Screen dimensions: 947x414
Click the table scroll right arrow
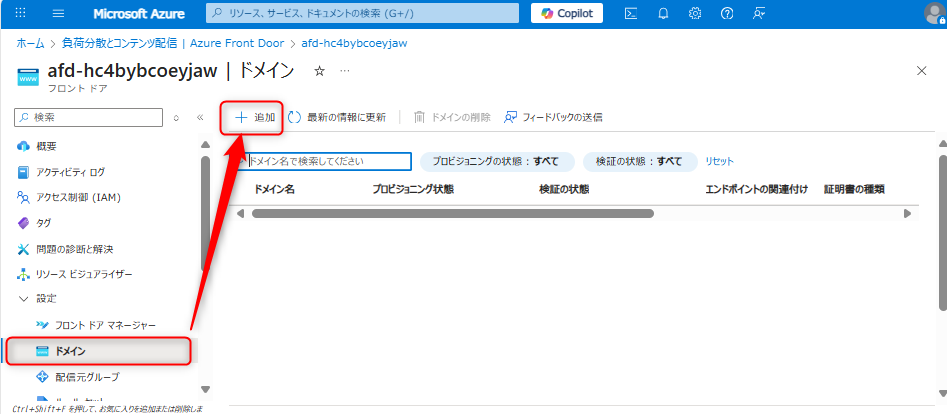(907, 213)
